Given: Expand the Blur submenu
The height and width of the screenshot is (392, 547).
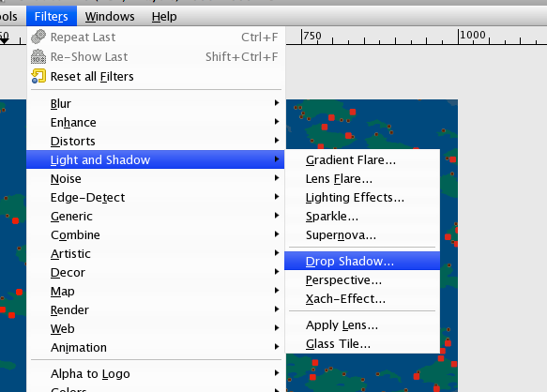Looking at the screenshot, I should click(156, 103).
